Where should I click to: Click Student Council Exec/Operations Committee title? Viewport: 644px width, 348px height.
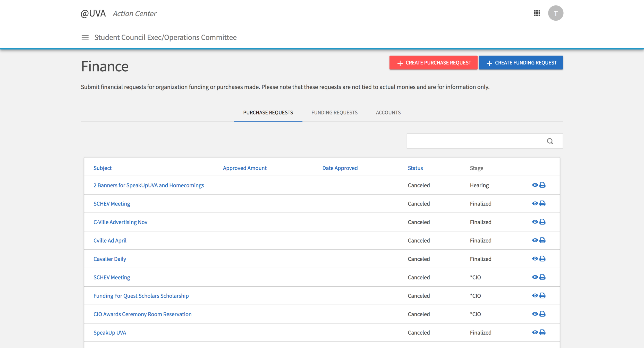165,37
